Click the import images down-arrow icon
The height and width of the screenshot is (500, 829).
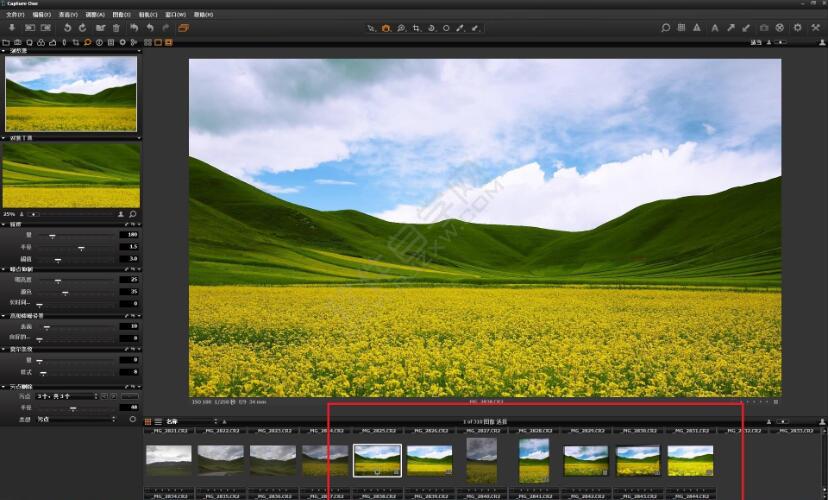click(12, 28)
